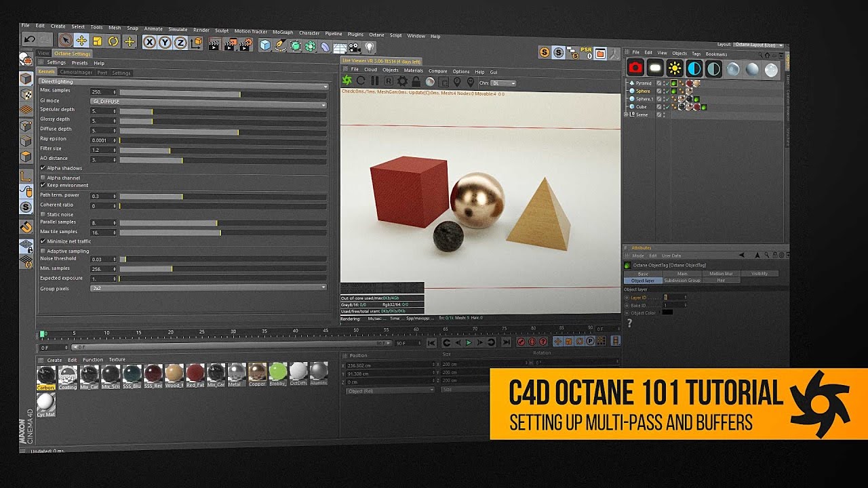Screen dimensions: 868x488
Task: Click Subdivision Group button
Action: pyautogui.click(x=682, y=280)
